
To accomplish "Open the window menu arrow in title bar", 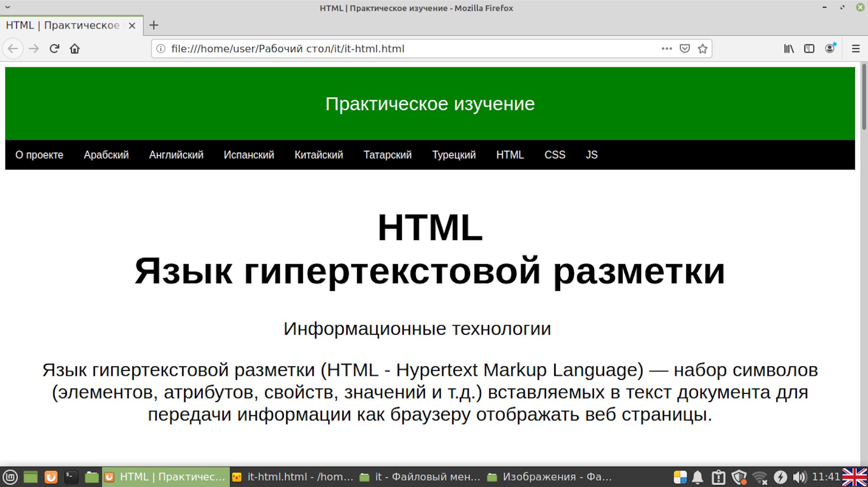I will pos(8,7).
